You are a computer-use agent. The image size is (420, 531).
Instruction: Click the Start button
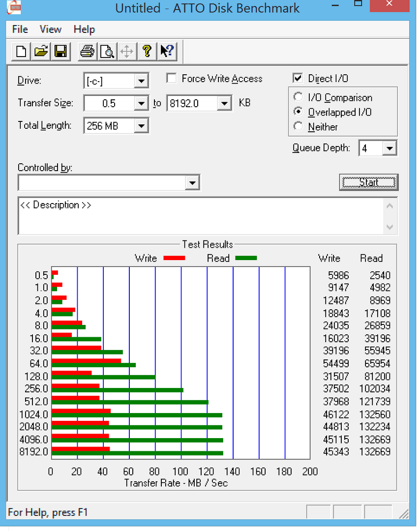pos(368,182)
